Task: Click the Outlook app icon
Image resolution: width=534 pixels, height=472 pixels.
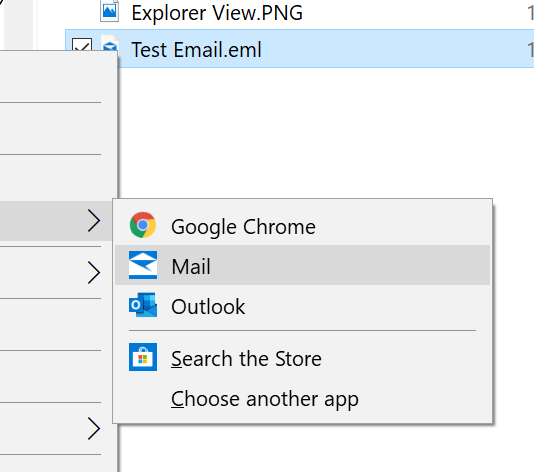Action: pyautogui.click(x=143, y=305)
